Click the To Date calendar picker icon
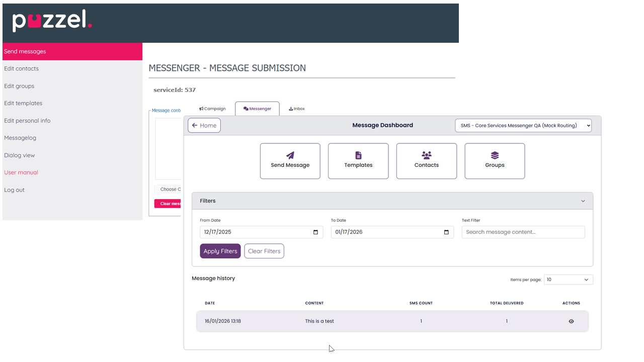The height and width of the screenshot is (362, 644). point(446,232)
